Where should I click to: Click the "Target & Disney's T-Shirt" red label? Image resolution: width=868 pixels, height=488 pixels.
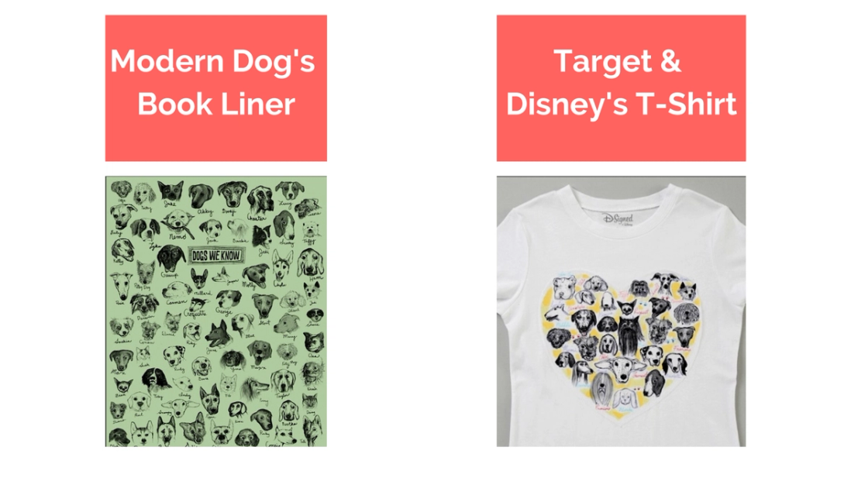pyautogui.click(x=621, y=88)
